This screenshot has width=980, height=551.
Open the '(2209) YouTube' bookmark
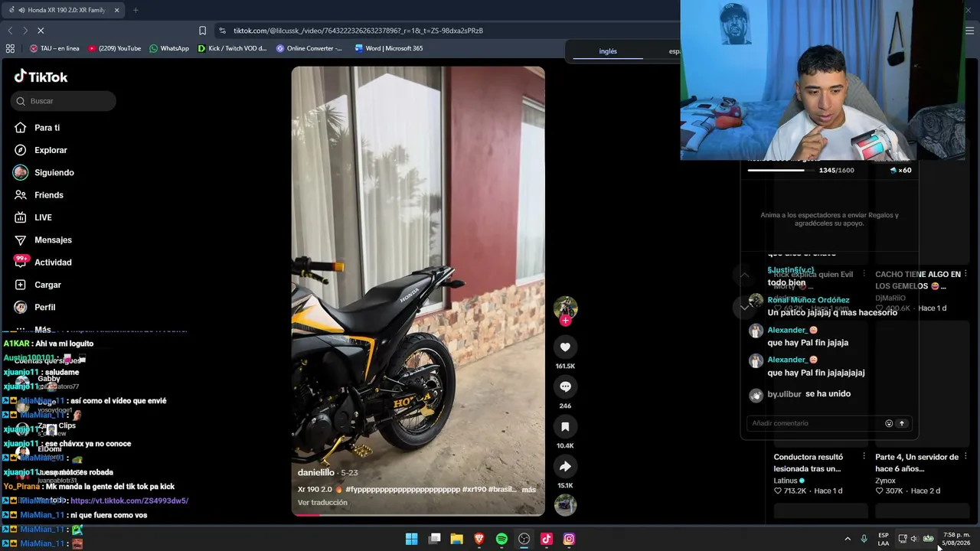[115, 48]
